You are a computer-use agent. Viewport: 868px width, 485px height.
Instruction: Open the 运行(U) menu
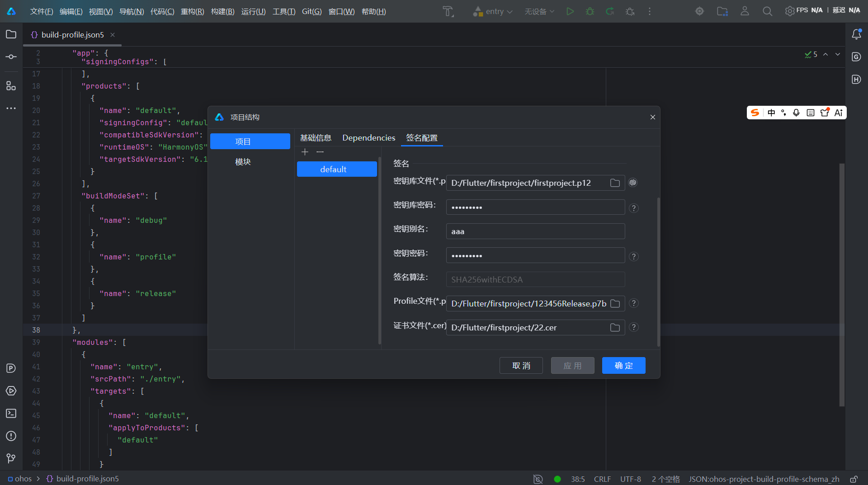(253, 11)
